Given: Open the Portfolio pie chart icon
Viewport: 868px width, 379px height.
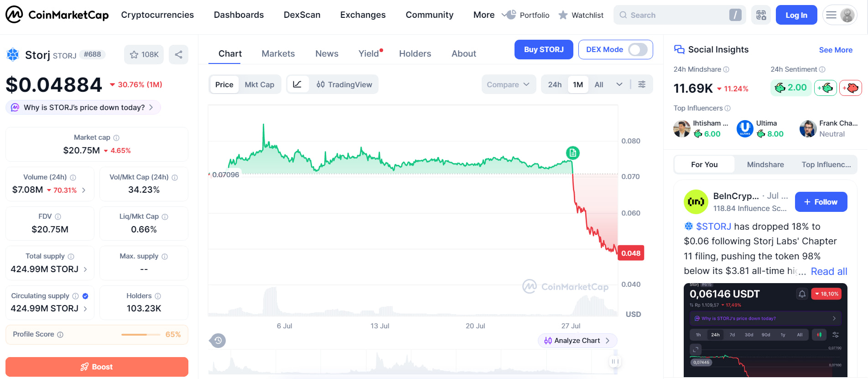Looking at the screenshot, I should (x=511, y=15).
